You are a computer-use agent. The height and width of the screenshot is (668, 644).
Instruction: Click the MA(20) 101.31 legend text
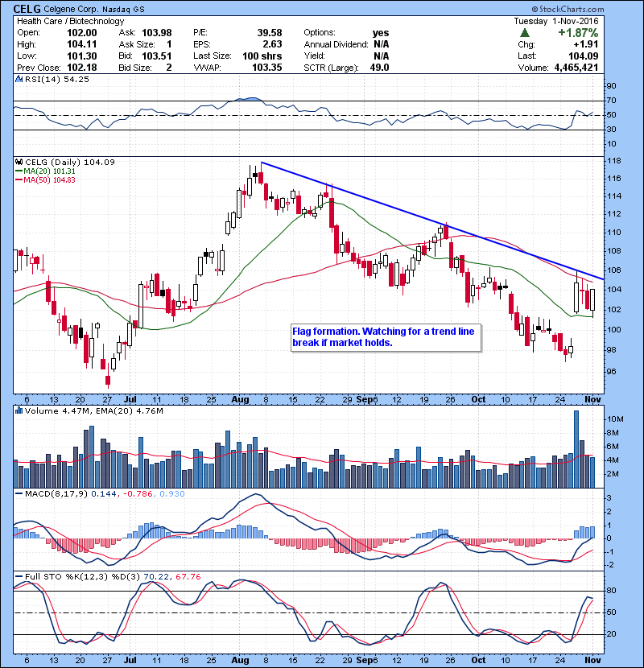(x=49, y=171)
